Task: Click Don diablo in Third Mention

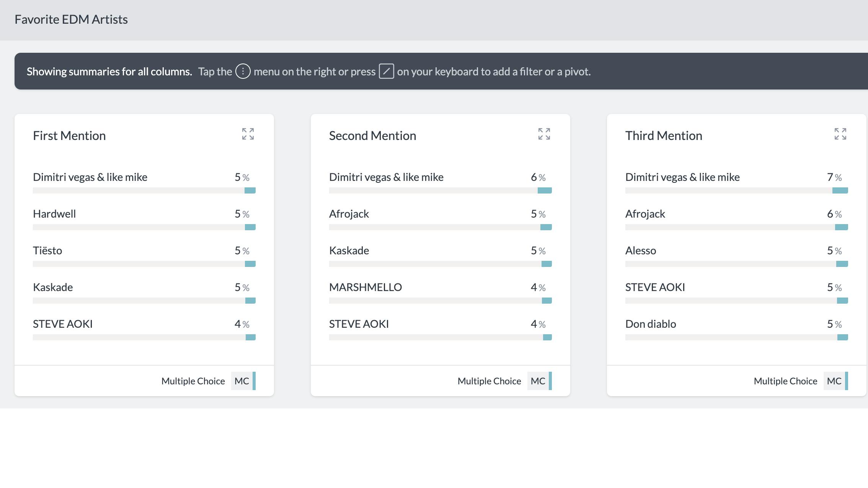Action: (x=650, y=324)
